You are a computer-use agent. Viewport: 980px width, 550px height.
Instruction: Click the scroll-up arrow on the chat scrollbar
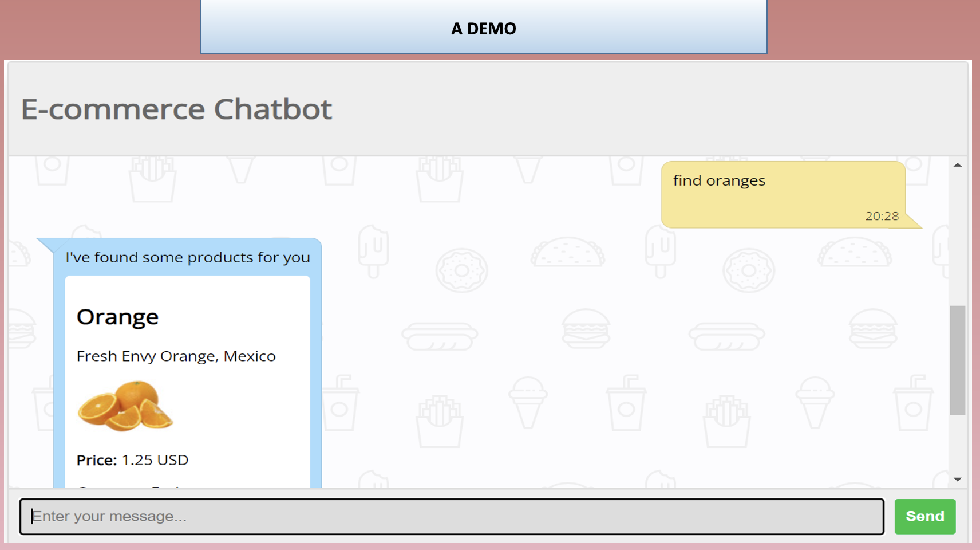tap(957, 165)
